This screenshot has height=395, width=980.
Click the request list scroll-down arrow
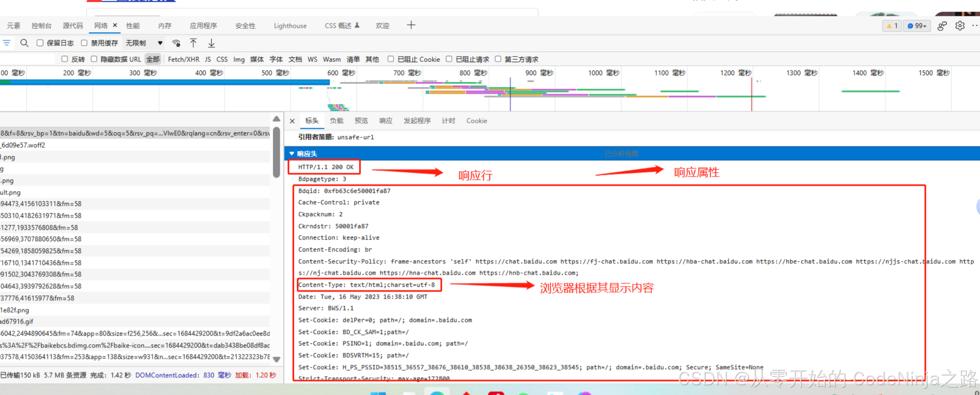tap(276, 359)
